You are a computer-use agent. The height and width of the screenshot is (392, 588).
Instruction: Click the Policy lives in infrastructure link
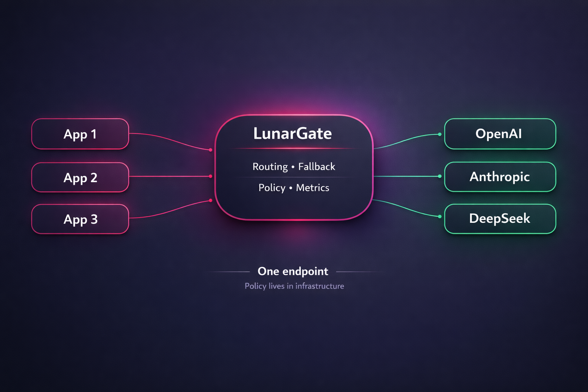[294, 286]
